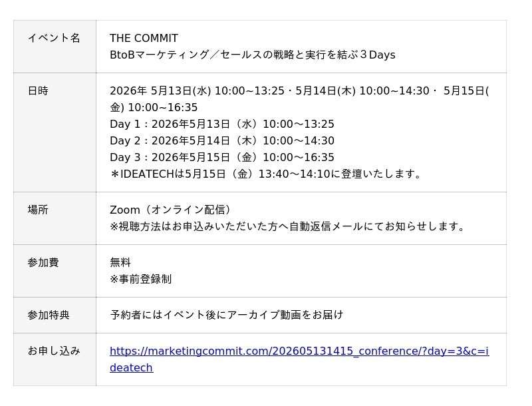
Task: Click the combined date line starting 2026年 5月13日(水)
Action: (299, 91)
